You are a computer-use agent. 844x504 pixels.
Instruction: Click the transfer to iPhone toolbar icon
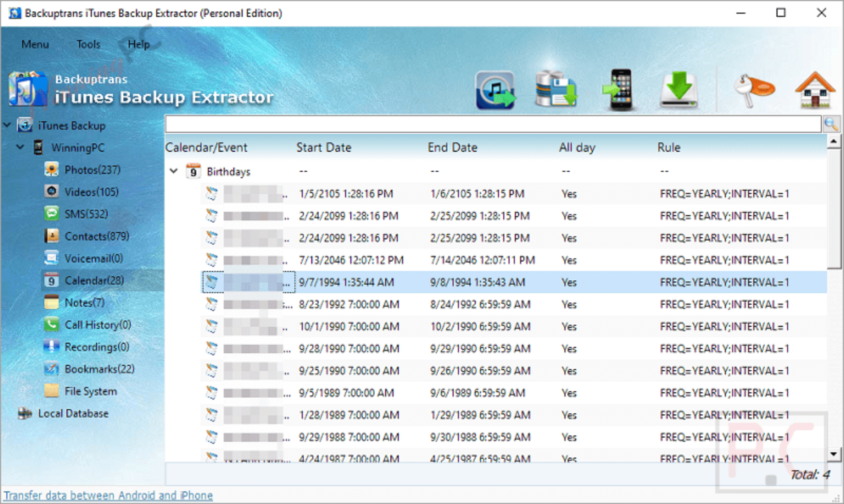coord(619,89)
